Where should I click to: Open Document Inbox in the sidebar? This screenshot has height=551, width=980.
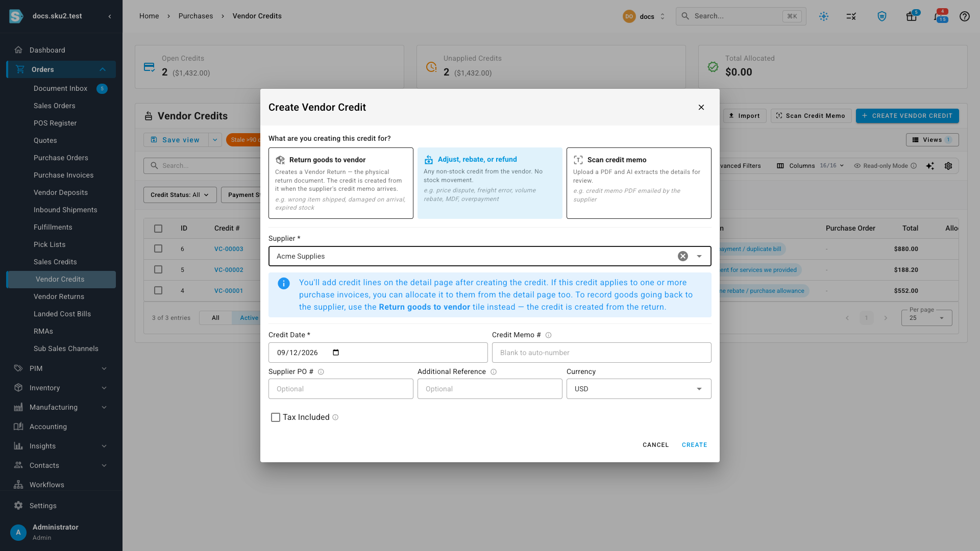point(61,88)
